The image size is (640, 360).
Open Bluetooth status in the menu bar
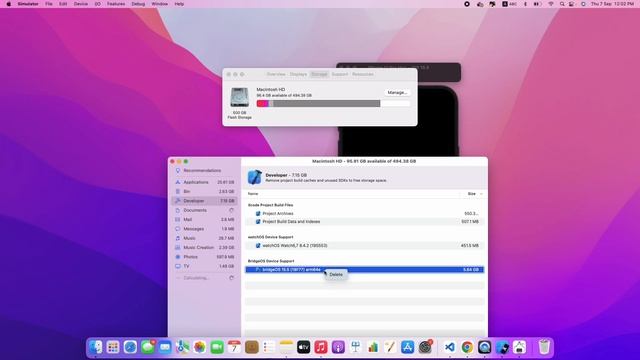[525, 4]
